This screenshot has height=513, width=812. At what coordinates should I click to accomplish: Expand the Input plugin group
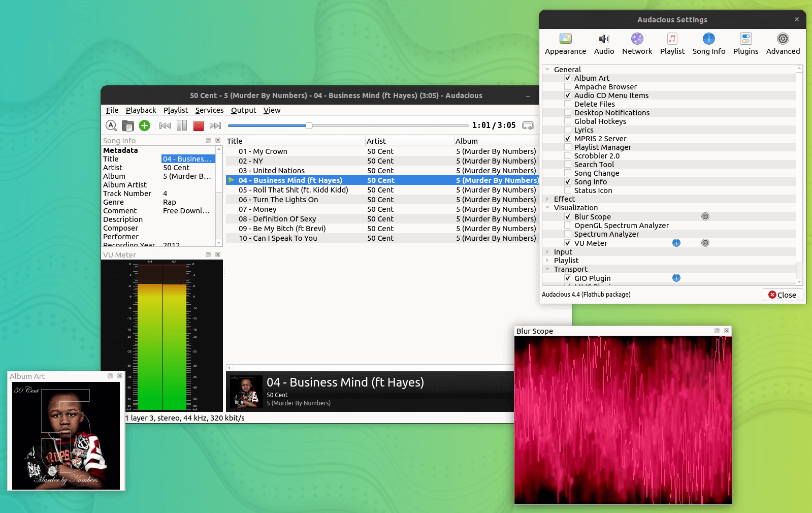click(547, 252)
